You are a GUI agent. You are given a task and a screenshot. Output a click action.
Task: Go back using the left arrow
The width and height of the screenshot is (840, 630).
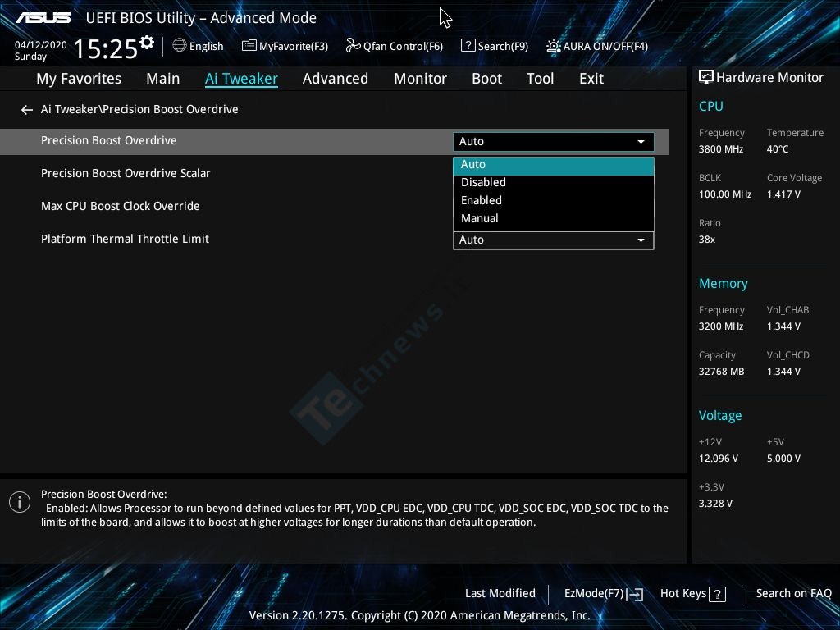coord(27,110)
